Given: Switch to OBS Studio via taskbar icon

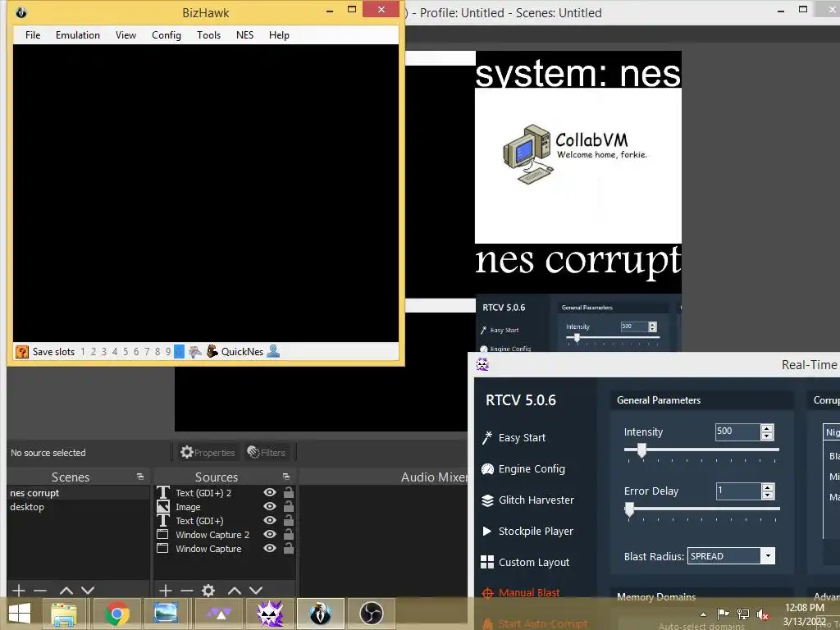Looking at the screenshot, I should (372, 614).
